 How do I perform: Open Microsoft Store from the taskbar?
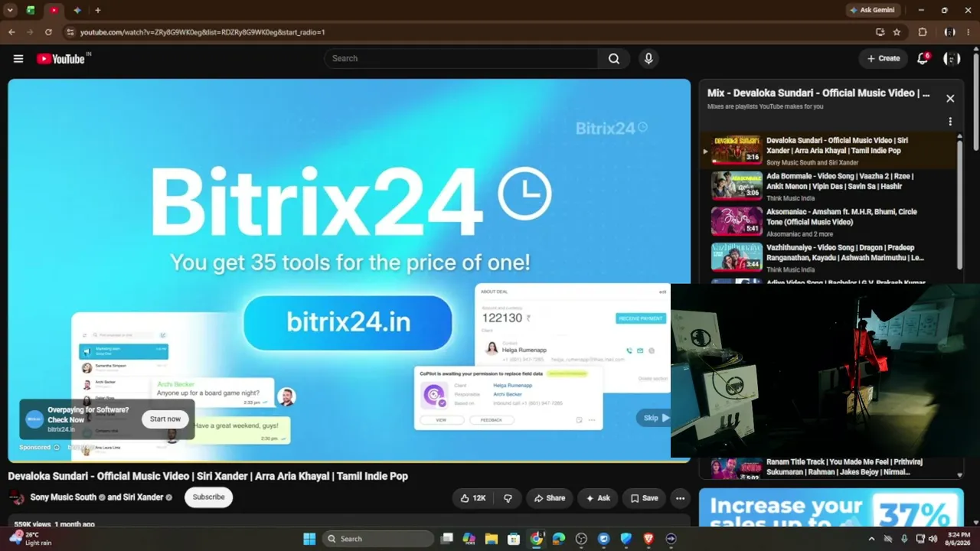click(514, 539)
